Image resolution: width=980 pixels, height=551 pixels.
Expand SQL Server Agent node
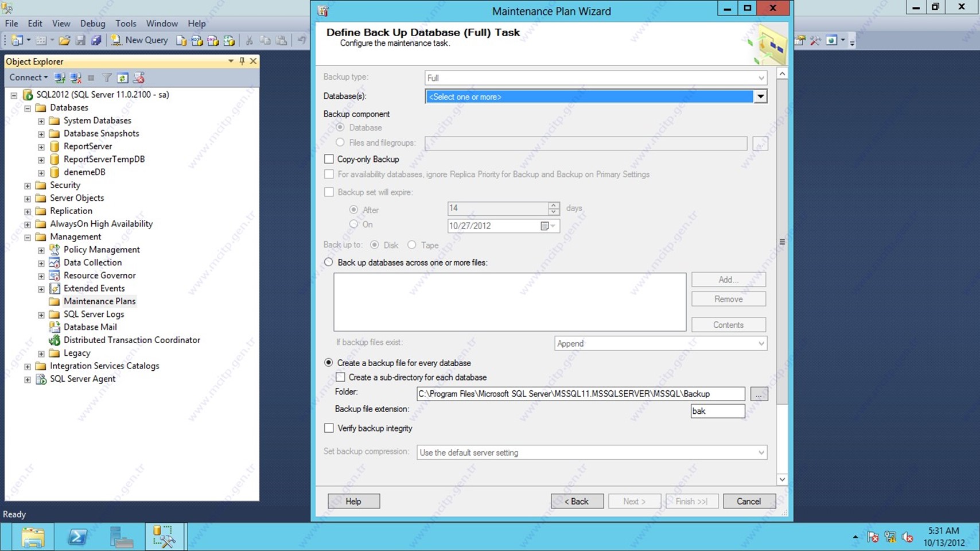point(28,379)
